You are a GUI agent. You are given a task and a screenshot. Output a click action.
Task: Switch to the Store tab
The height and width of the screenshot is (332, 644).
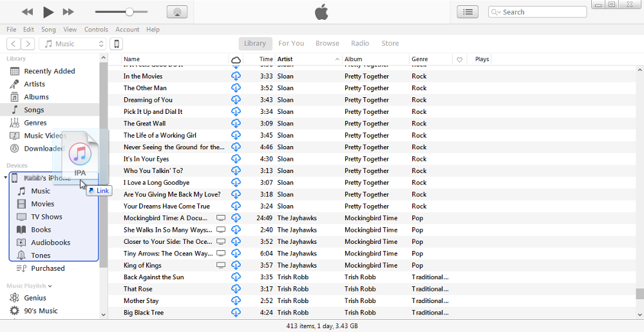pyautogui.click(x=390, y=43)
